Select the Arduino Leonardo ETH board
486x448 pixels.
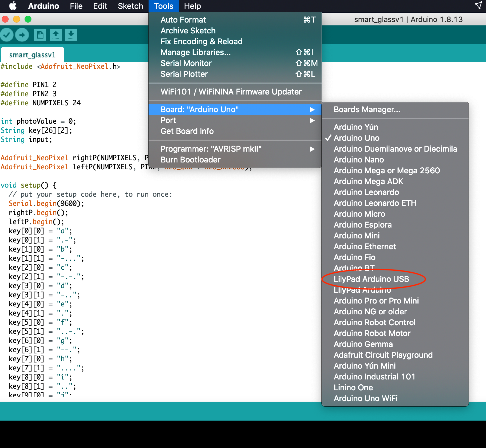(x=395, y=203)
